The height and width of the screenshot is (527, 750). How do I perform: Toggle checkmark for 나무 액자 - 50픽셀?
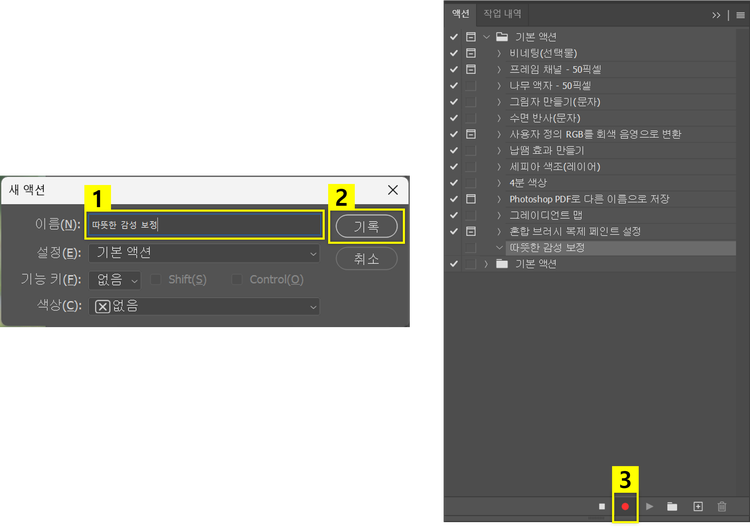pyautogui.click(x=454, y=86)
